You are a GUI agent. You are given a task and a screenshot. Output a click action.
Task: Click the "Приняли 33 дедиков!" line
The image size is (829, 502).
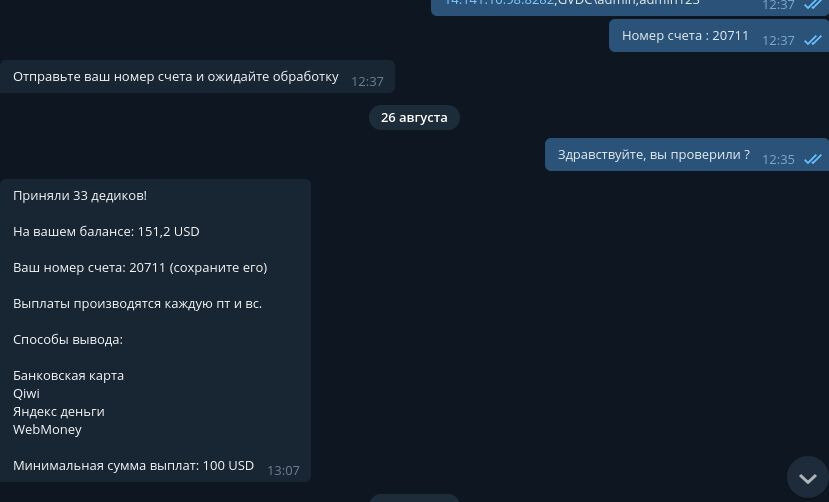[x=80, y=196]
